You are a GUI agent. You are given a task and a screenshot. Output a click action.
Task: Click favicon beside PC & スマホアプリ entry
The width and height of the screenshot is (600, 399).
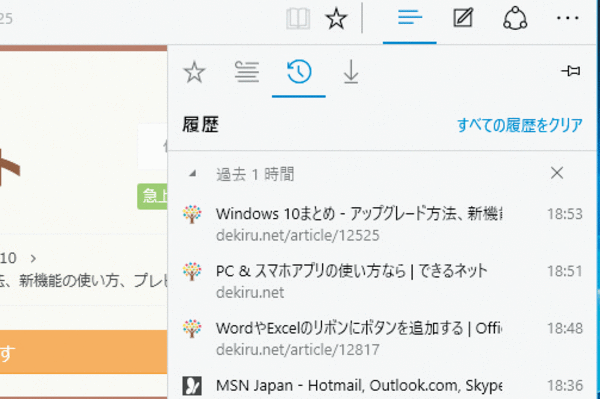coord(192,272)
